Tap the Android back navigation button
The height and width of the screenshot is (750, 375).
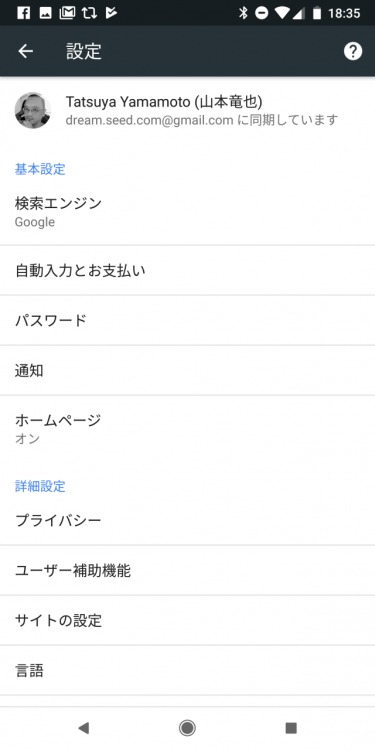[84, 728]
